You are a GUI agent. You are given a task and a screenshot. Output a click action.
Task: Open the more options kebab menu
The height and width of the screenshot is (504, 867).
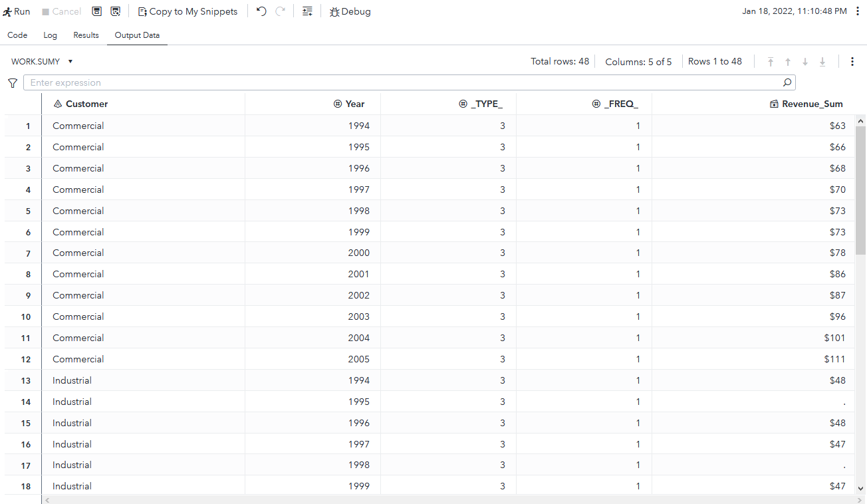point(852,61)
